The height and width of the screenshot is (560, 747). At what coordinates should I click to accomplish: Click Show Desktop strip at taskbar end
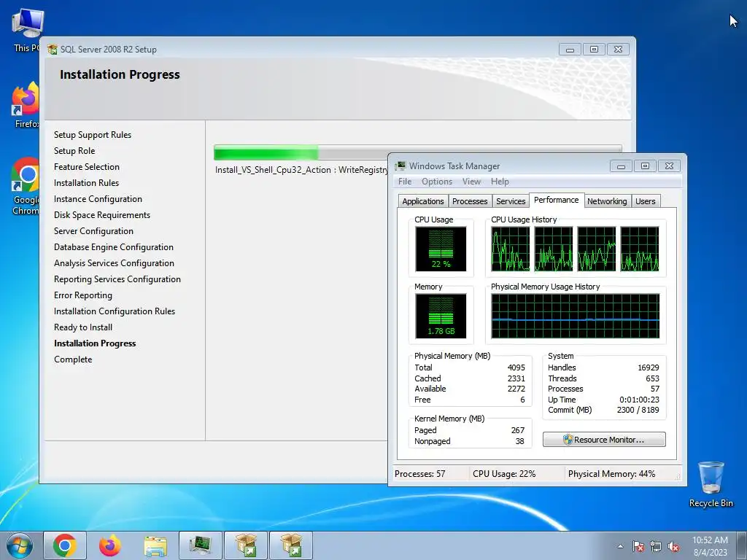click(742, 545)
